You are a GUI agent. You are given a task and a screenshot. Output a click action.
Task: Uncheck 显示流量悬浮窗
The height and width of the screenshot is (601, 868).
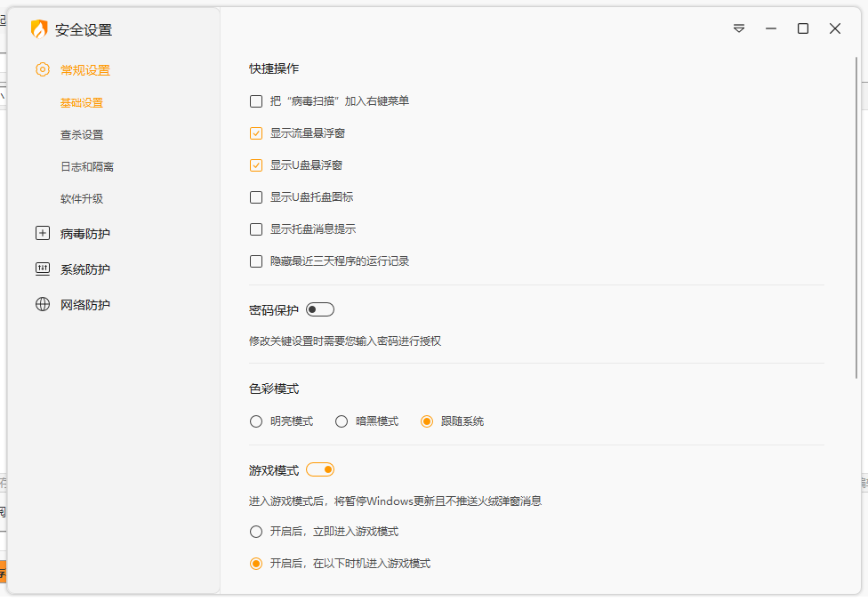pyautogui.click(x=256, y=132)
